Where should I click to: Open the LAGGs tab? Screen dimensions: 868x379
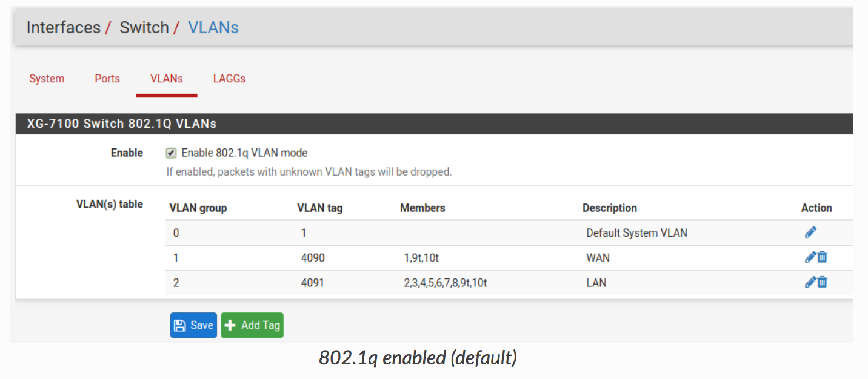pos(229,79)
